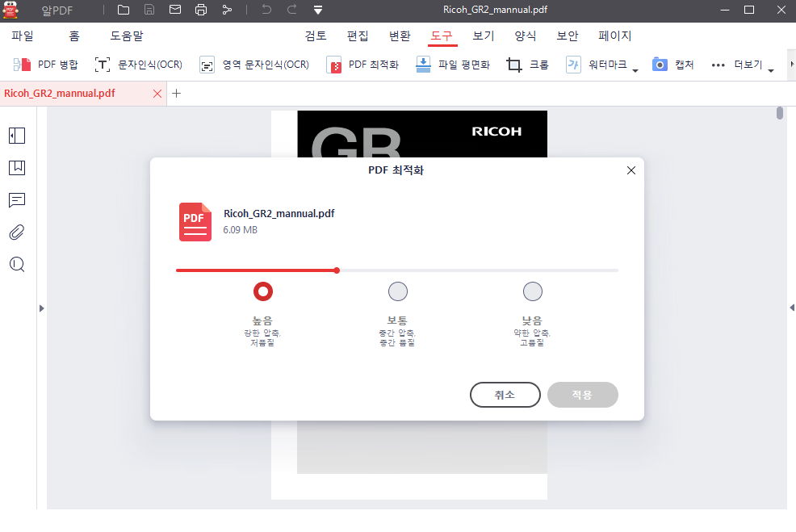The image size is (796, 532).
Task: Select the 낮음 low compression option
Action: [x=533, y=291]
